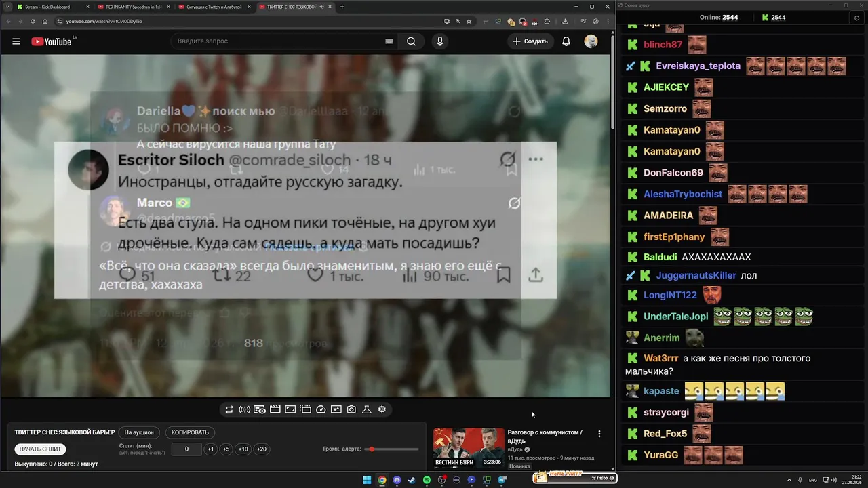Click the clapperboard icon in player toolbar
868x488 pixels.
[x=275, y=409]
